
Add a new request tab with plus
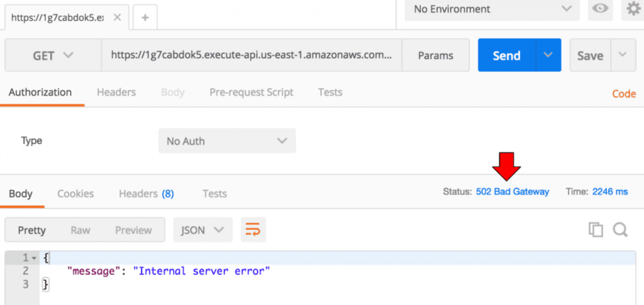coord(145,17)
